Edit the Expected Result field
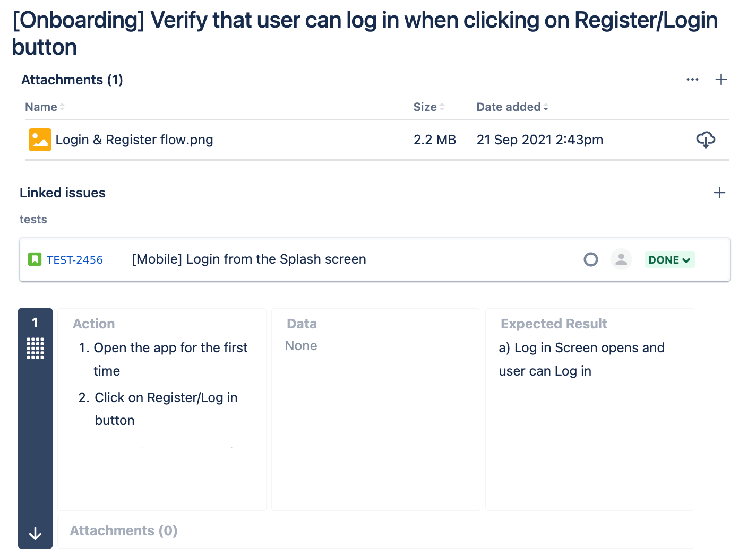This screenshot has height=557, width=756. click(590, 410)
